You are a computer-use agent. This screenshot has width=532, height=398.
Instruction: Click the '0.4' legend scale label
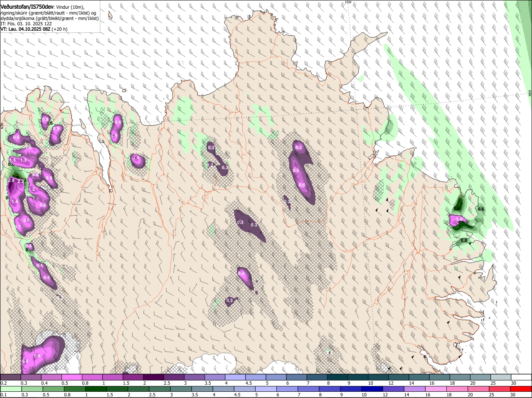coord(44,383)
